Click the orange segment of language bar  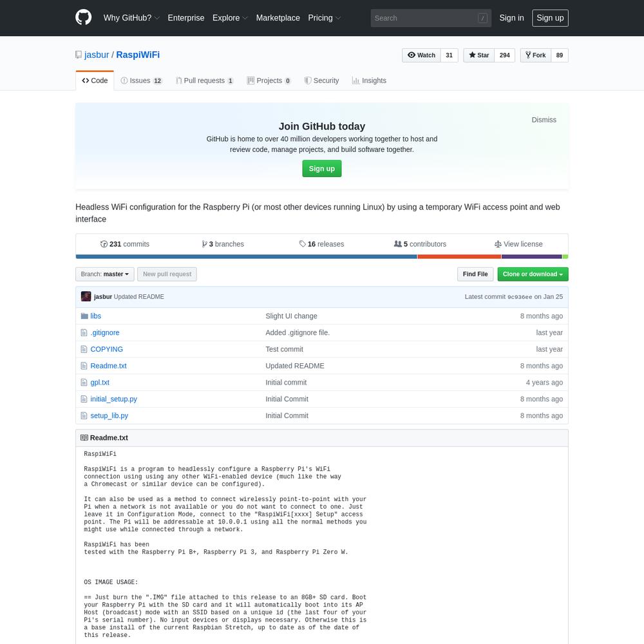[459, 257]
